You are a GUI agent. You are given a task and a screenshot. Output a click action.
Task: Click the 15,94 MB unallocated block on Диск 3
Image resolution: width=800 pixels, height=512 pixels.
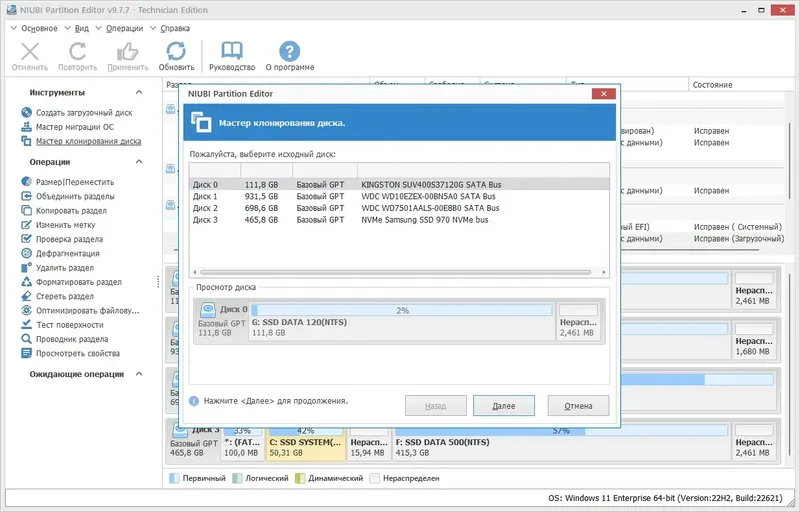click(368, 443)
